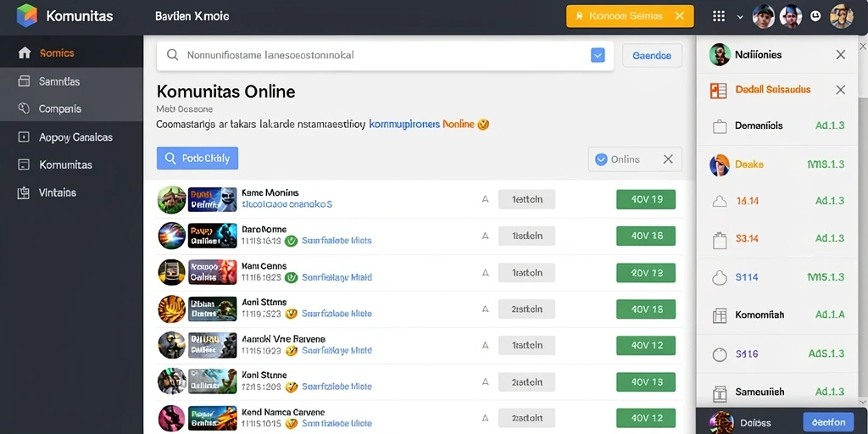Click the Sameuiieh icon in right panel
The width and height of the screenshot is (868, 434).
tap(719, 393)
